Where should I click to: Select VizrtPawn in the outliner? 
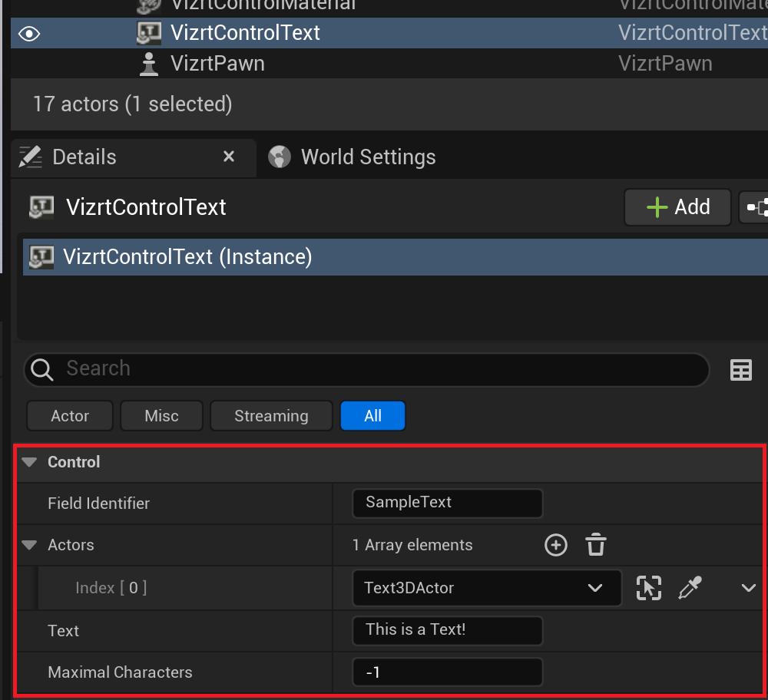[217, 64]
